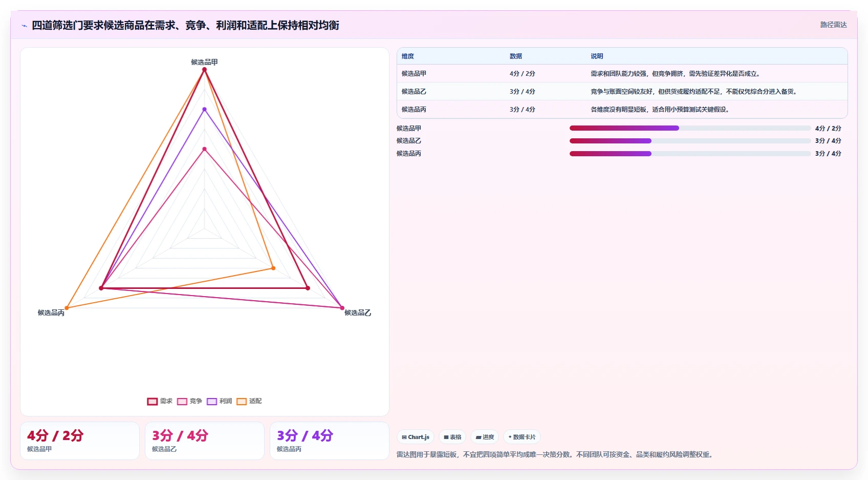Click the 竞争 pink data point on 候选品甲 axis

tap(205, 149)
